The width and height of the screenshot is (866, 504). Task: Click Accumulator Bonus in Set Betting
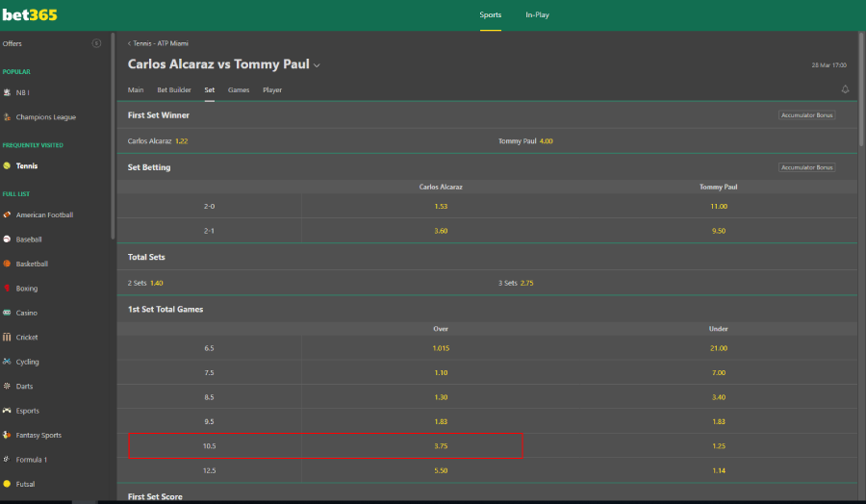pyautogui.click(x=807, y=167)
